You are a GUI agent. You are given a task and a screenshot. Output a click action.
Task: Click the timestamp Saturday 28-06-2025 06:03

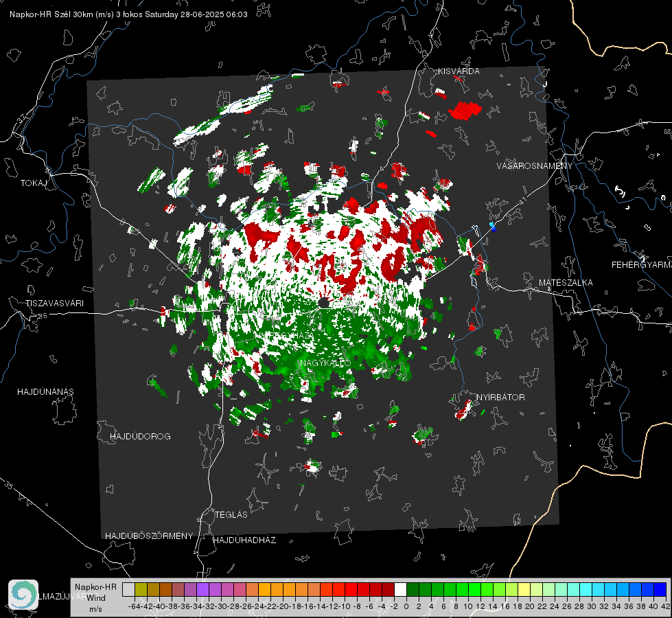click(x=196, y=14)
